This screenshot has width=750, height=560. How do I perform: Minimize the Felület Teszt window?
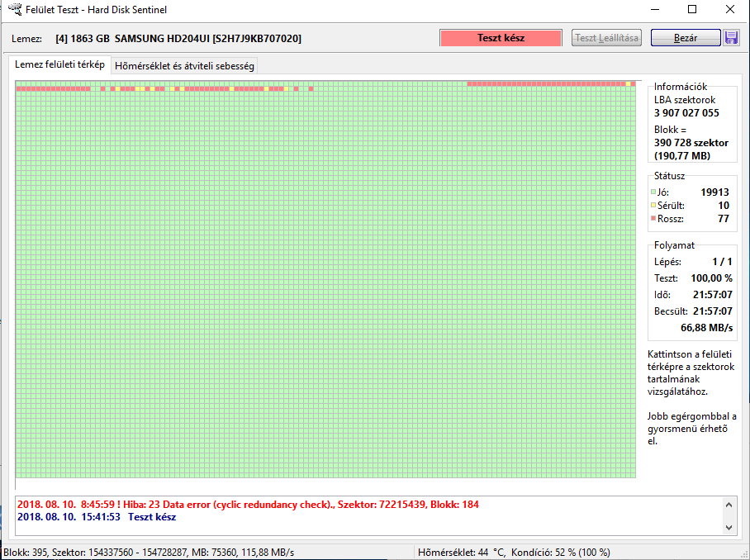(655, 10)
